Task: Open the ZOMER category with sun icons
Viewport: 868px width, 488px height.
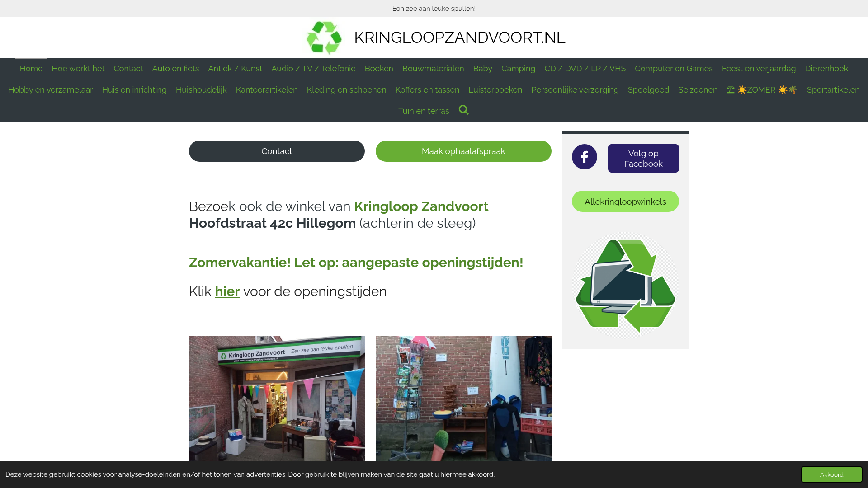Action: [x=762, y=90]
